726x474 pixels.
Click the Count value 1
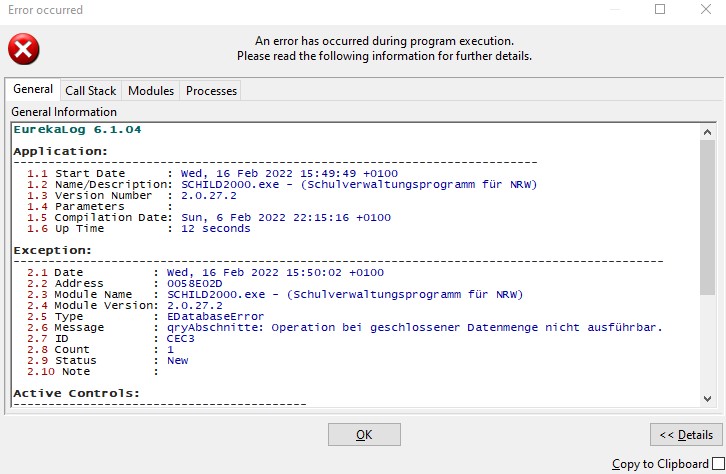click(x=170, y=349)
